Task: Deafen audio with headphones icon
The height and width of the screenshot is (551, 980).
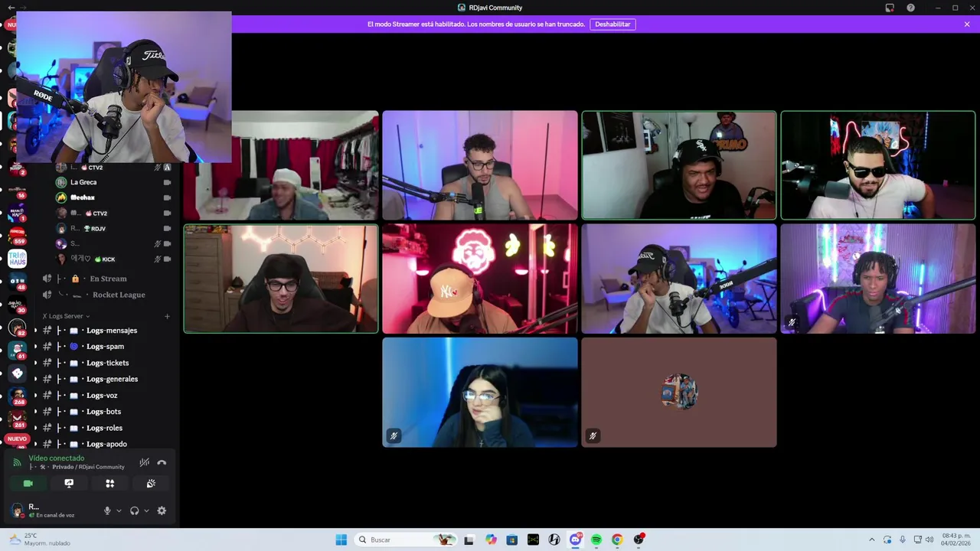Action: click(x=135, y=510)
